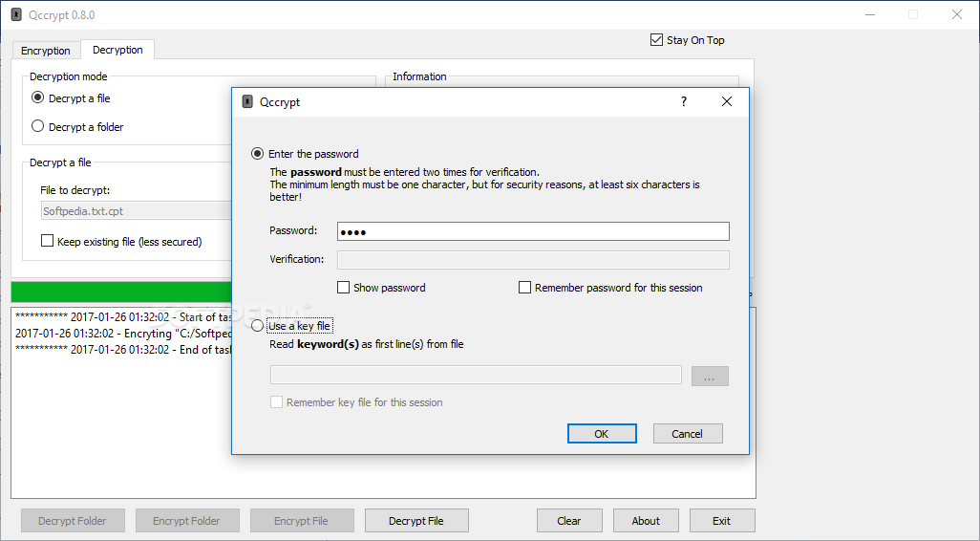Viewport: 980px width, 541px height.
Task: Browse for key file with ... button
Action: pos(710,376)
